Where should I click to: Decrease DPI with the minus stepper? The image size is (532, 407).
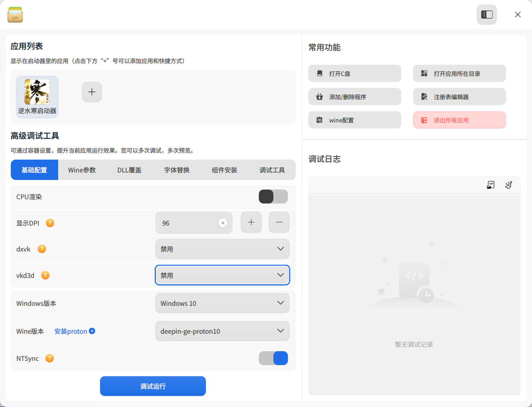pos(279,222)
